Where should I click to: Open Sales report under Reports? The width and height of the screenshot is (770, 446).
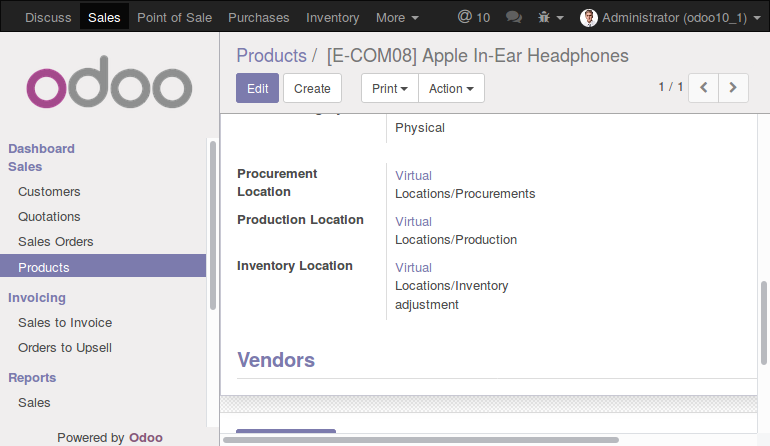pos(34,403)
